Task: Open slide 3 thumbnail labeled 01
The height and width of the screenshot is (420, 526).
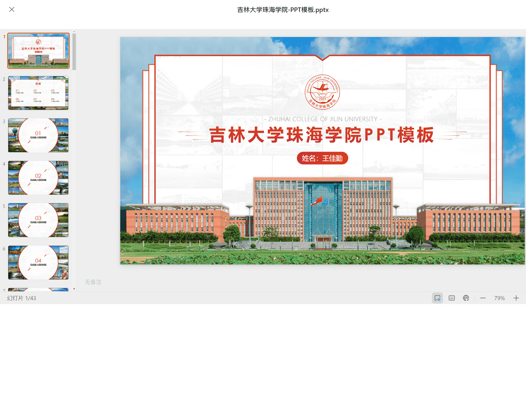Action: pos(38,135)
